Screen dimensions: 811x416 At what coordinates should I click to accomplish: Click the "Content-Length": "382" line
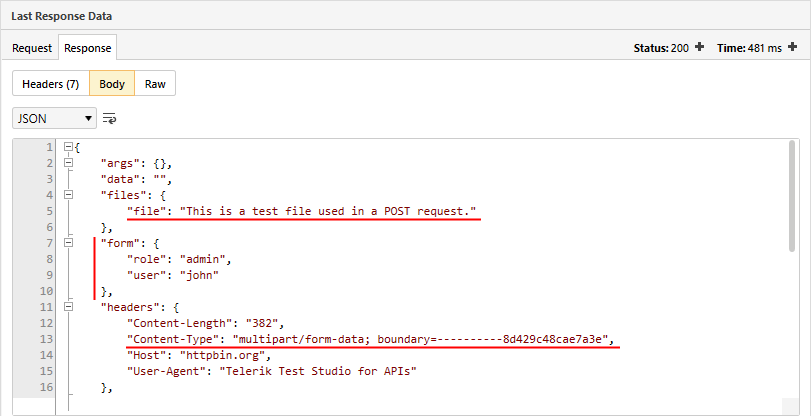(x=206, y=323)
